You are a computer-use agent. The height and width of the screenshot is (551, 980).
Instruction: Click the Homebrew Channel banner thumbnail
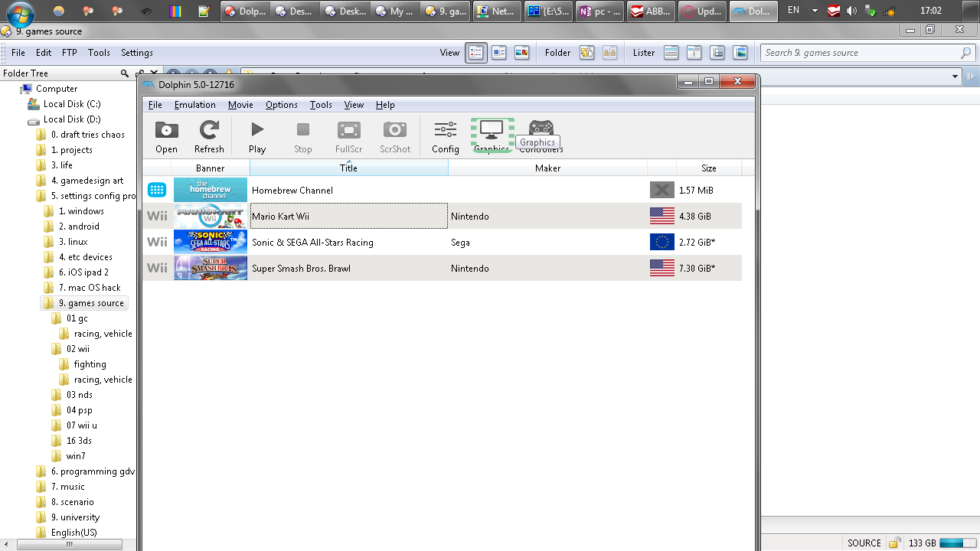[x=211, y=190]
